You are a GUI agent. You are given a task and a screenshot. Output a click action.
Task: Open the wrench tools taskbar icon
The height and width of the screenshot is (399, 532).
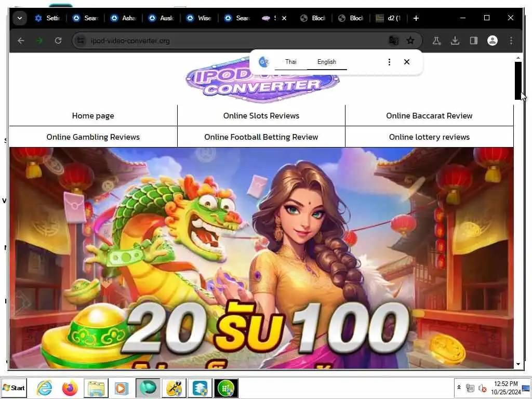(x=174, y=388)
